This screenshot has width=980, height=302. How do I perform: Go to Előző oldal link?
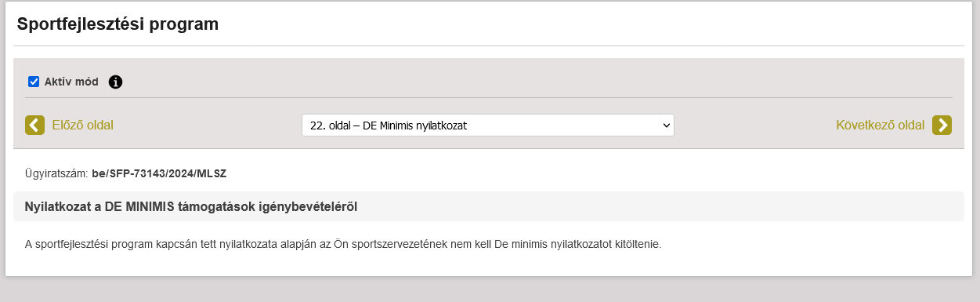click(x=82, y=125)
